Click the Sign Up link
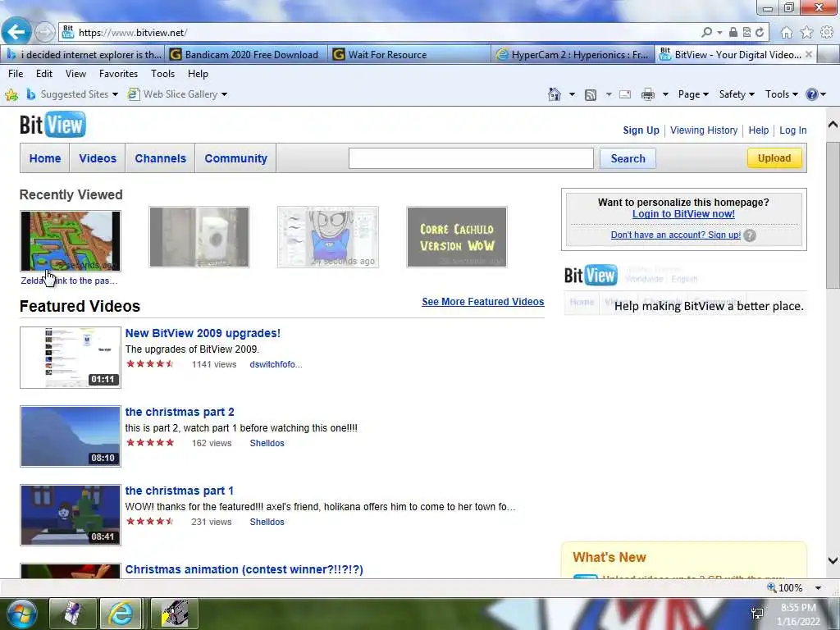This screenshot has height=630, width=840. (x=641, y=130)
